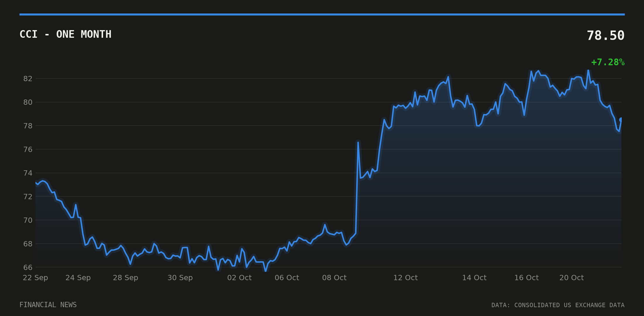Click the 70 y-axis label

click(28, 220)
